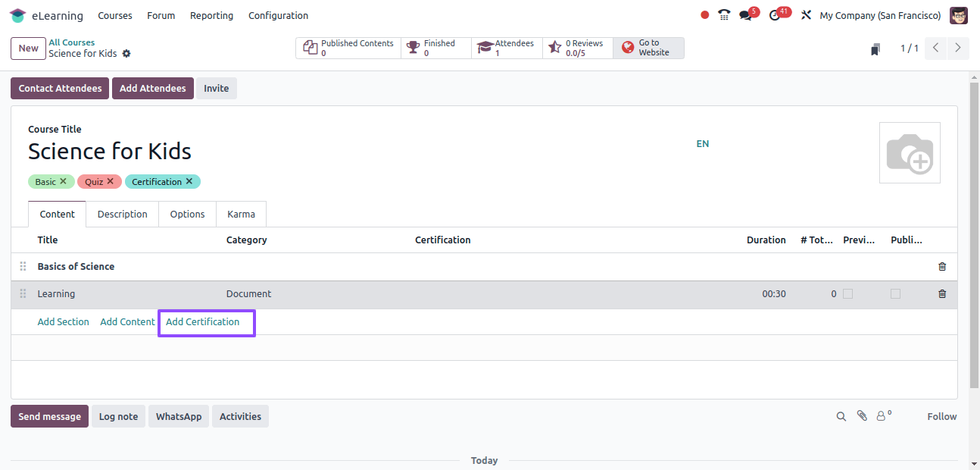The image size is (980, 470).
Task: Open the Configuration menu
Action: pos(279,15)
